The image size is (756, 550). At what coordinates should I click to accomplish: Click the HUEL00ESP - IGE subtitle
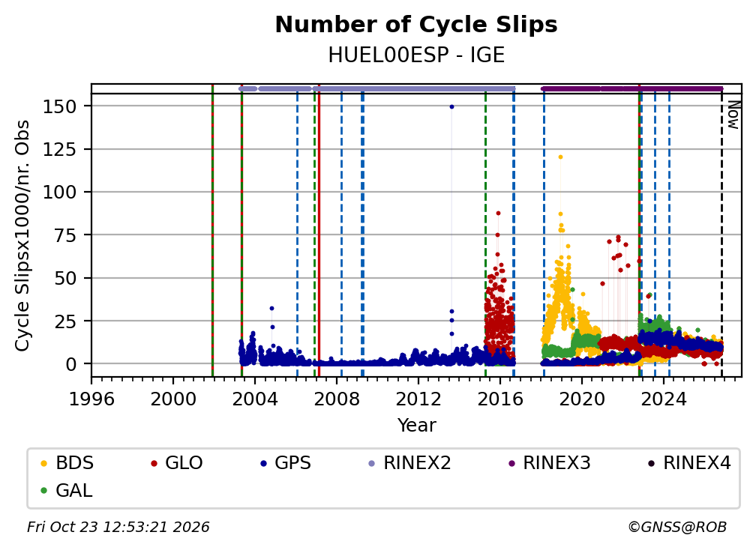[x=416, y=55]
